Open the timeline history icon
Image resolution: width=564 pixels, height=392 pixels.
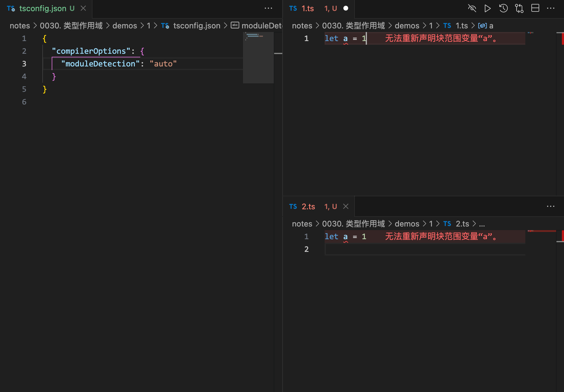point(503,8)
